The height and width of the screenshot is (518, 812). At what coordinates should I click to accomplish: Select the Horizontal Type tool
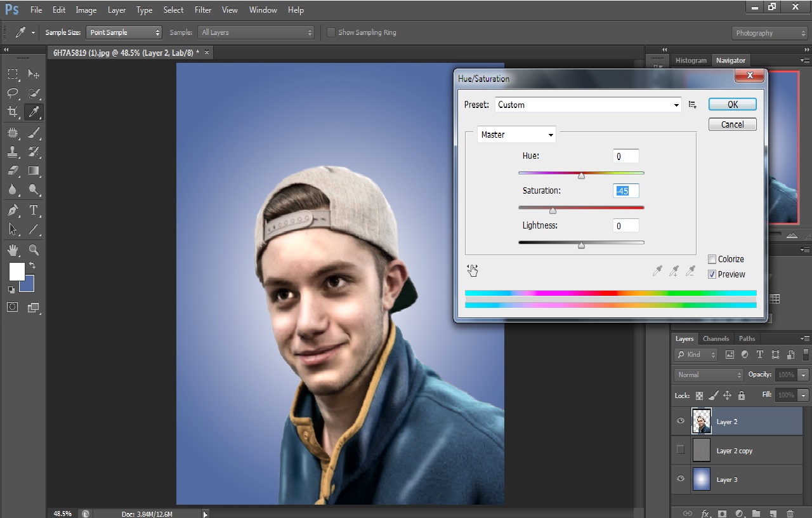(x=34, y=210)
